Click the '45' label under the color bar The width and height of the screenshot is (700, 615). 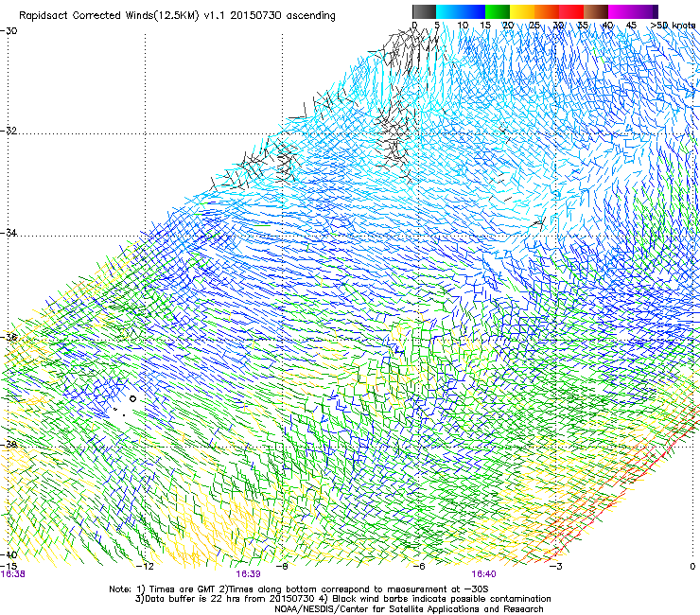point(631,26)
